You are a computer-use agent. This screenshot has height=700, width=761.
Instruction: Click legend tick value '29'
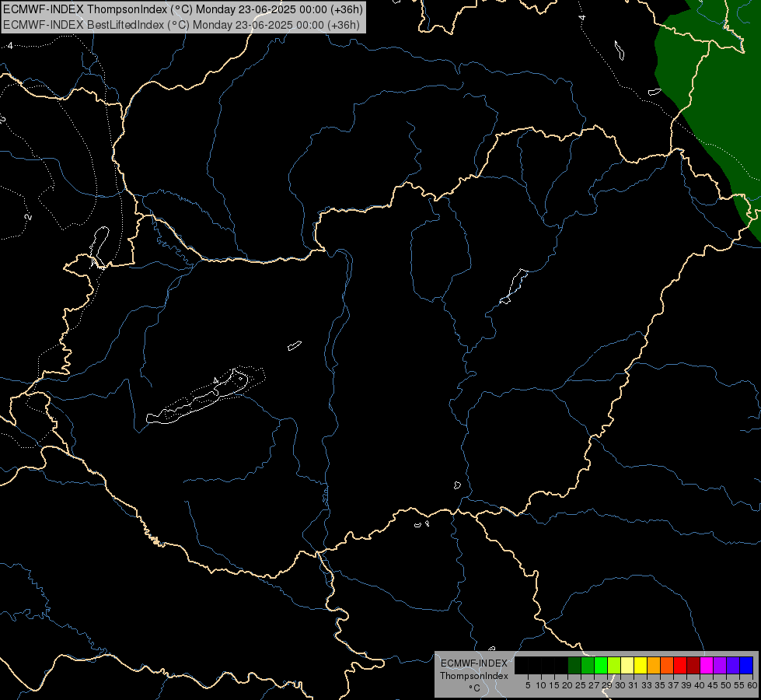click(606, 685)
